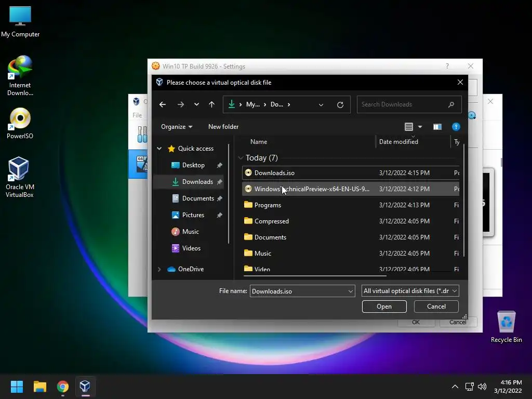Open PowerISO desktop shortcut
532x399 pixels.
(x=20, y=124)
